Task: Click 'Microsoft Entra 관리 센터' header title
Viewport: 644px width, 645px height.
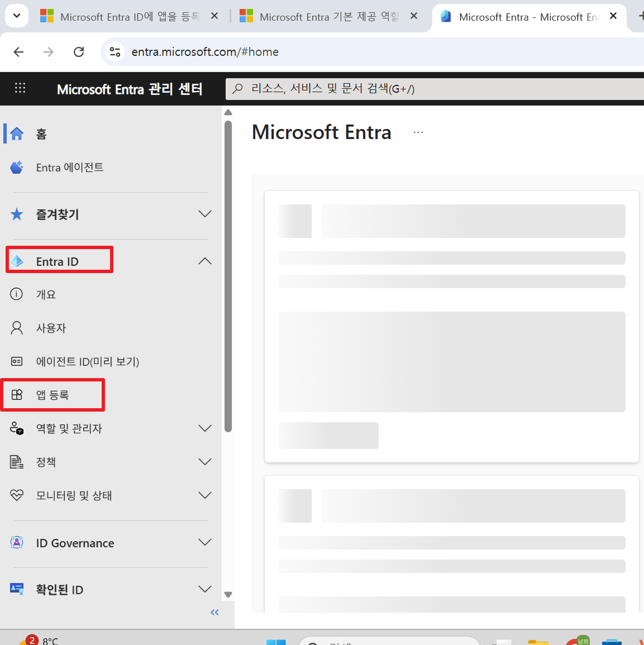Action: [130, 89]
